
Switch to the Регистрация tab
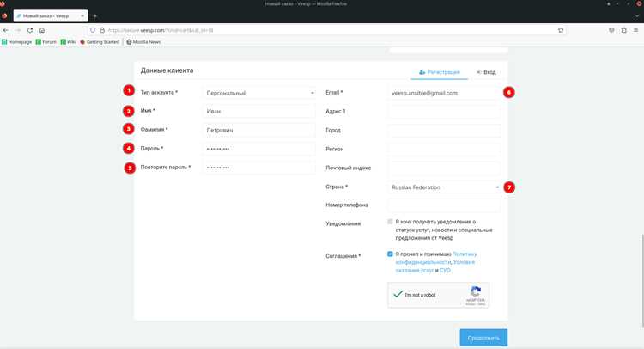point(440,72)
